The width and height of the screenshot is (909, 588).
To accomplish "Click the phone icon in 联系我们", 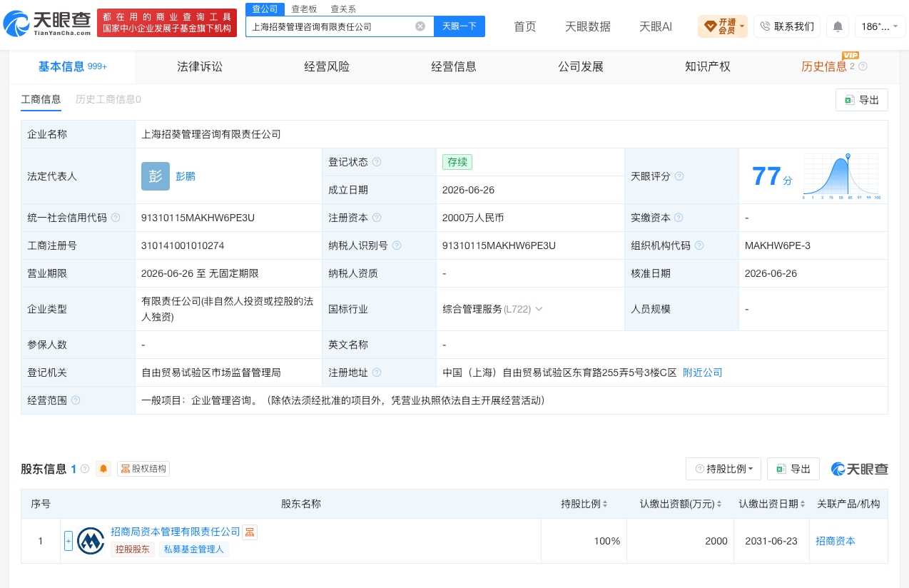I will 765,26.
